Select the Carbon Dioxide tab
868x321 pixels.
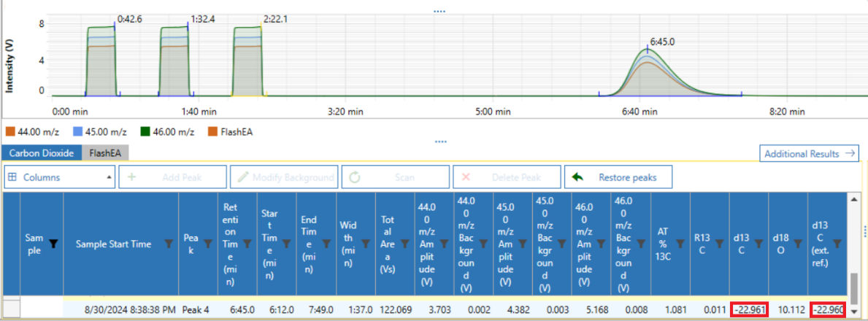(41, 153)
